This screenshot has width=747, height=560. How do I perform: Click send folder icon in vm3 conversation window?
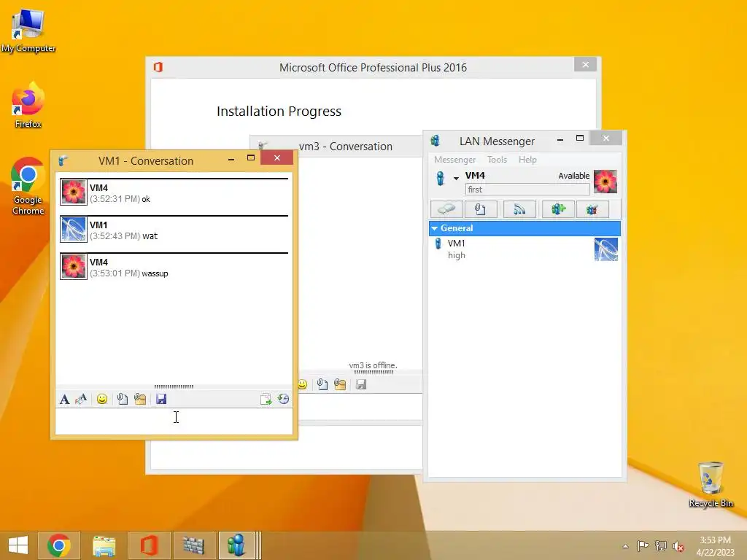[340, 384]
